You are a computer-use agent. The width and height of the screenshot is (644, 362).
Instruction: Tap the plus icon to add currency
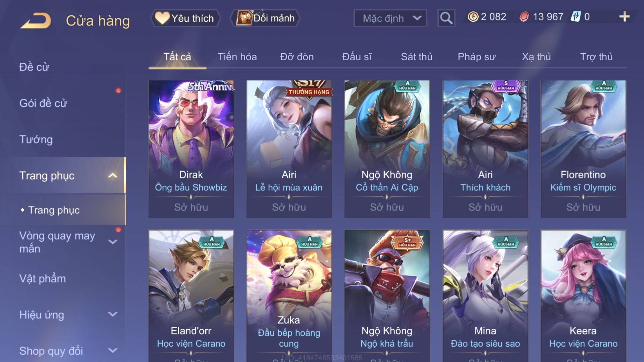[x=624, y=17]
